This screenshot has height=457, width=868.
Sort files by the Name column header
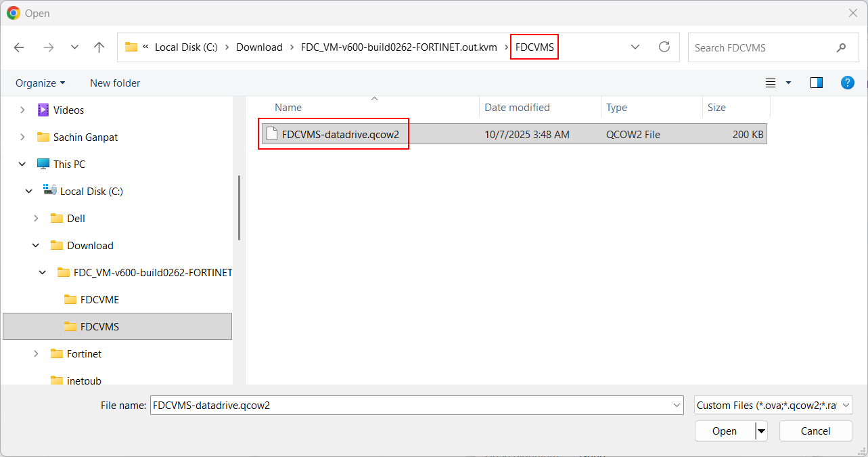click(288, 107)
